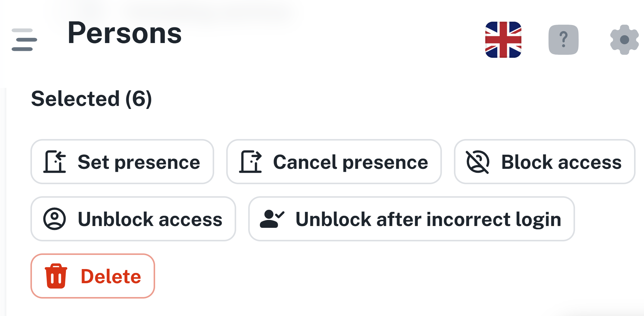Click the user circle icon on Unblock access

(x=55, y=219)
